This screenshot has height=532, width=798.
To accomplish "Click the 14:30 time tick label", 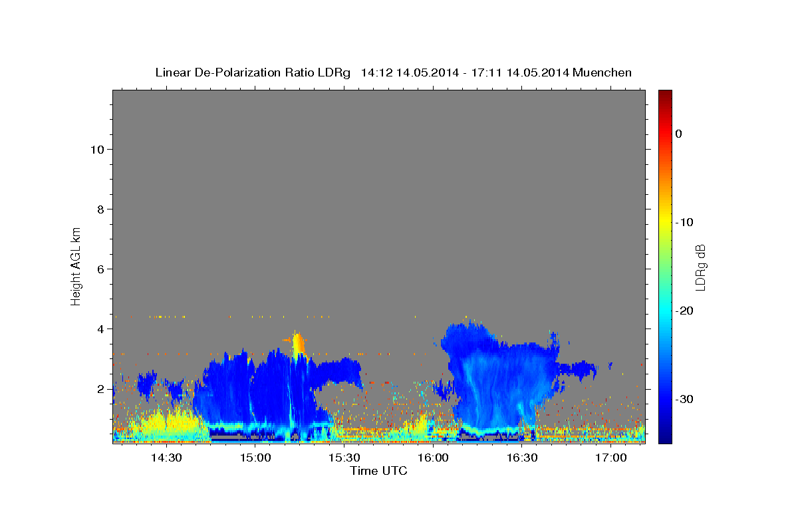I will (x=166, y=458).
